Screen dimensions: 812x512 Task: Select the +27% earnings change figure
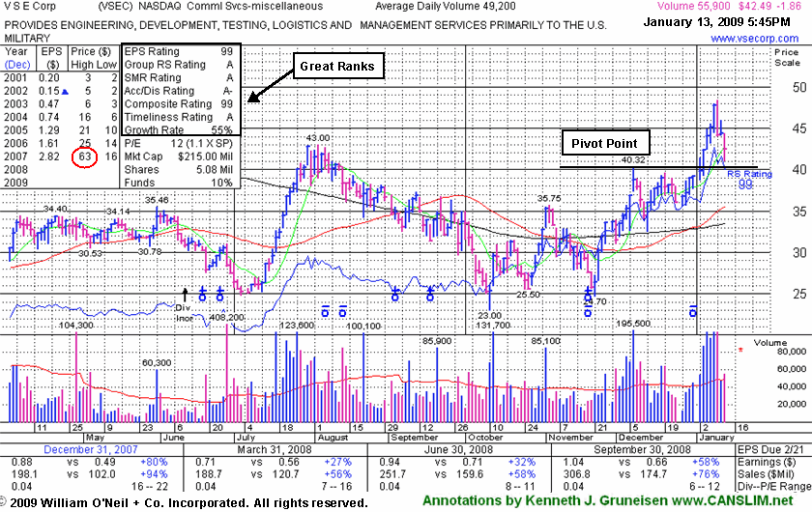coord(337,462)
